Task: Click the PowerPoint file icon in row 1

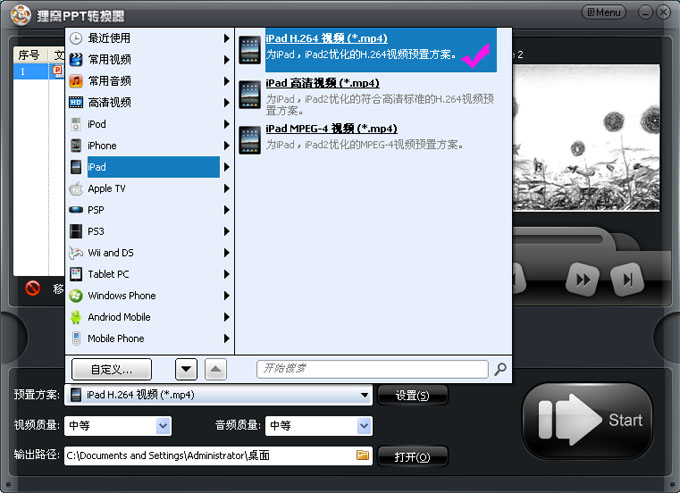Action: pos(58,71)
